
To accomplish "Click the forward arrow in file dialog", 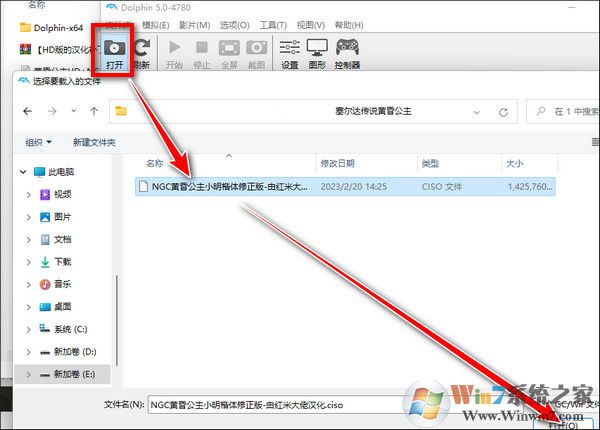I will pyautogui.click(x=52, y=111).
